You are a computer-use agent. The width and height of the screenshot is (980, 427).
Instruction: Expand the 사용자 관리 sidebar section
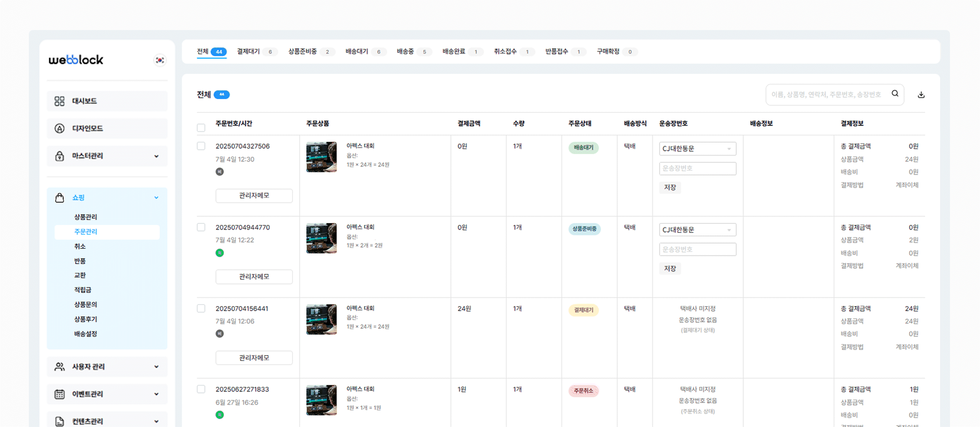pyautogui.click(x=156, y=367)
